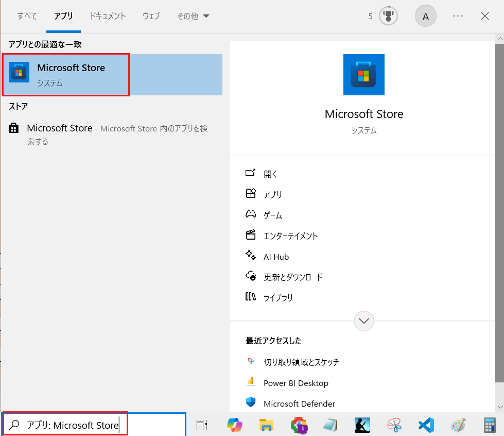Choose ゲーム action

click(272, 215)
